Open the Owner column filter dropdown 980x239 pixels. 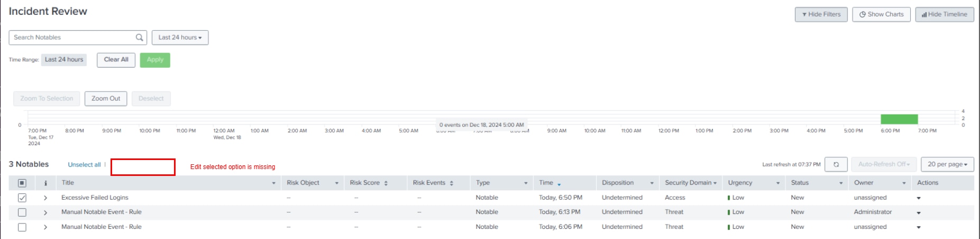[904, 183]
